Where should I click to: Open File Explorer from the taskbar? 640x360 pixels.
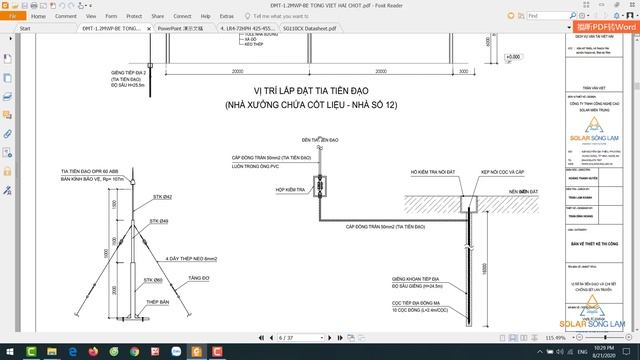pos(52,351)
